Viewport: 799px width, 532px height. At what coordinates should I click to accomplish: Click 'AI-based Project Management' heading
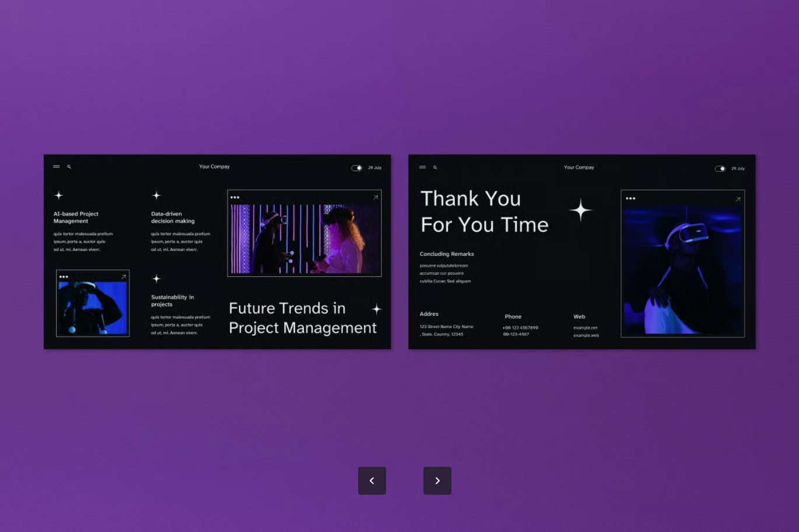pos(76,217)
